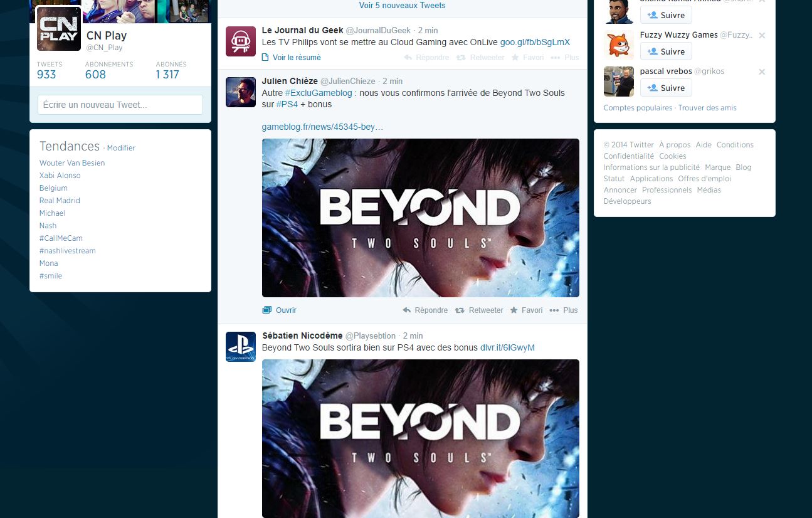Favorite Julien Chièze tweet
The image size is (812, 518).
coord(527,310)
